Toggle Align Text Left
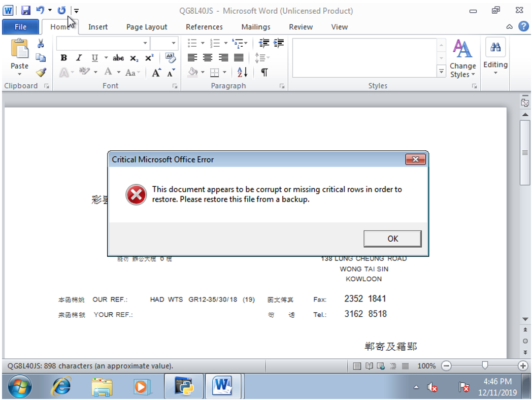Image resolution: width=532 pixels, height=400 pixels. pyautogui.click(x=192, y=58)
